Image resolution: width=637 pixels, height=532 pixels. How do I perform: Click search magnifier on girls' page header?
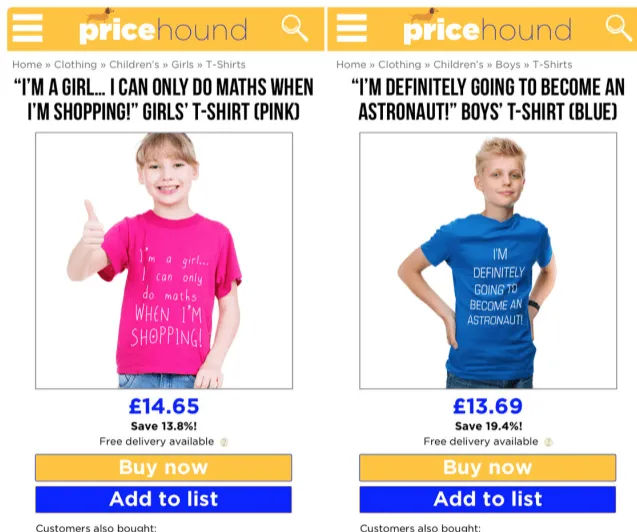[295, 28]
